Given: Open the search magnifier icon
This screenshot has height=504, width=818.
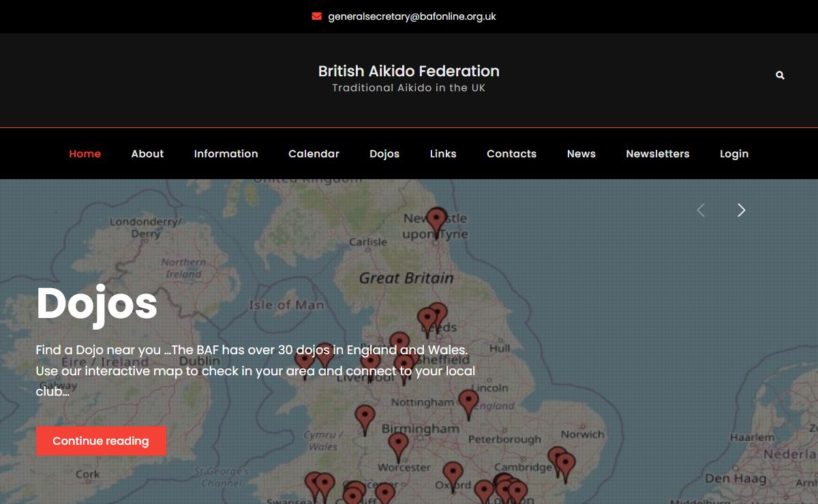Looking at the screenshot, I should 780,76.
